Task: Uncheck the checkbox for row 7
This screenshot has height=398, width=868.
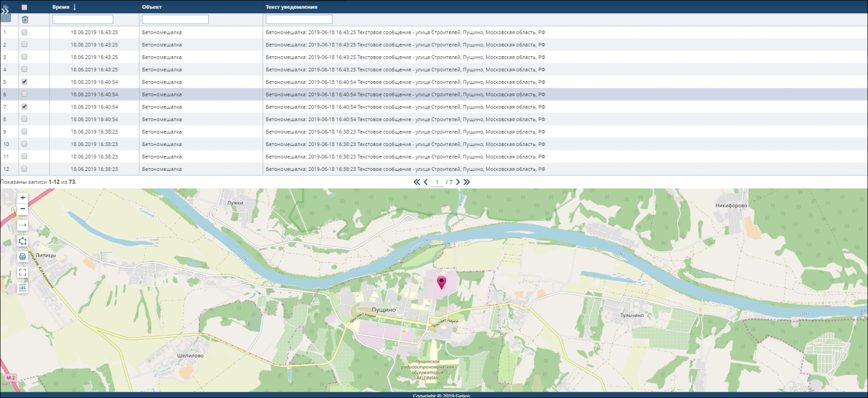Action: point(24,107)
